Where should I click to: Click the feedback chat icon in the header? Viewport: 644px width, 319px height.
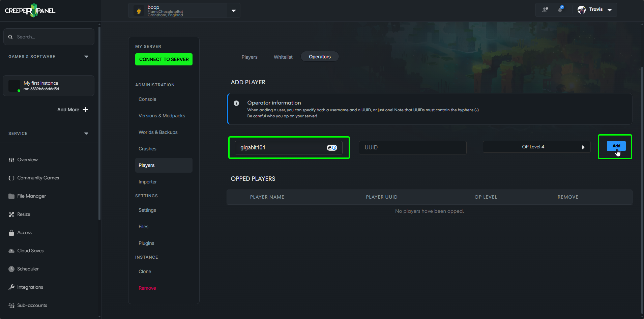click(x=545, y=10)
